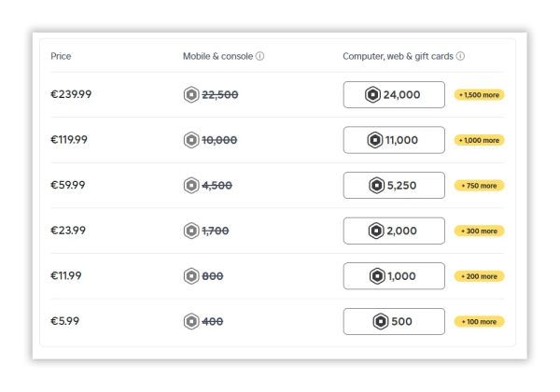
Task: Click the '+ 200 more' yellow badge
Action: [479, 276]
